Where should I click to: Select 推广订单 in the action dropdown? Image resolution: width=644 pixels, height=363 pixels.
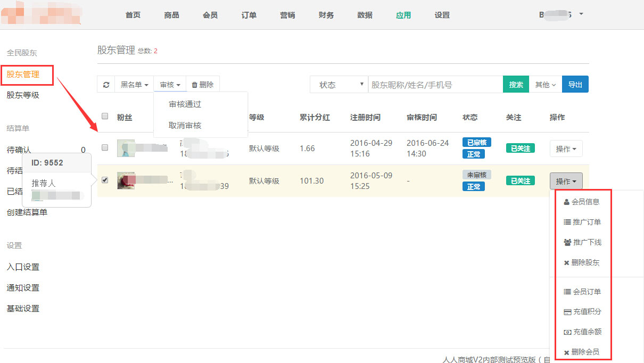click(582, 222)
